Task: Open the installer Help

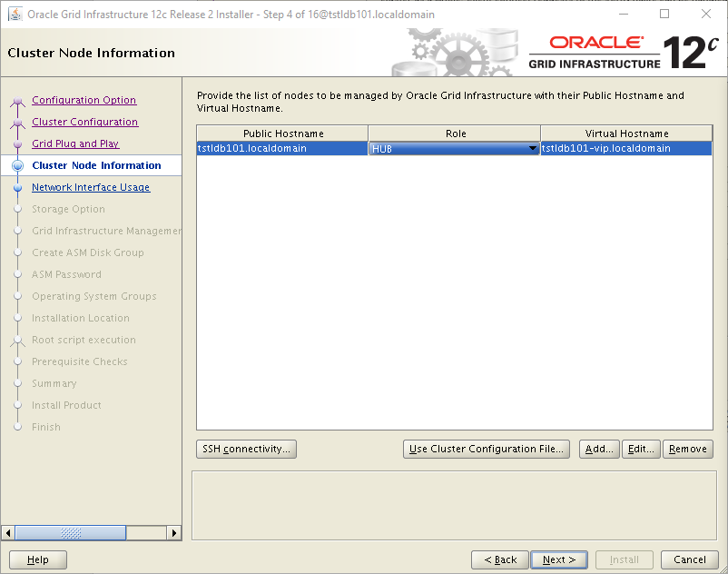Action: point(38,559)
